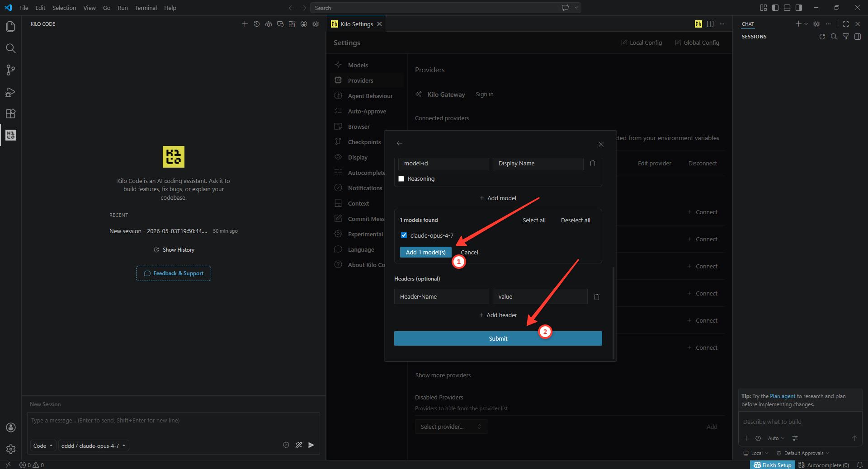Open the Terminal menu
The height and width of the screenshot is (469, 868).
(x=146, y=8)
